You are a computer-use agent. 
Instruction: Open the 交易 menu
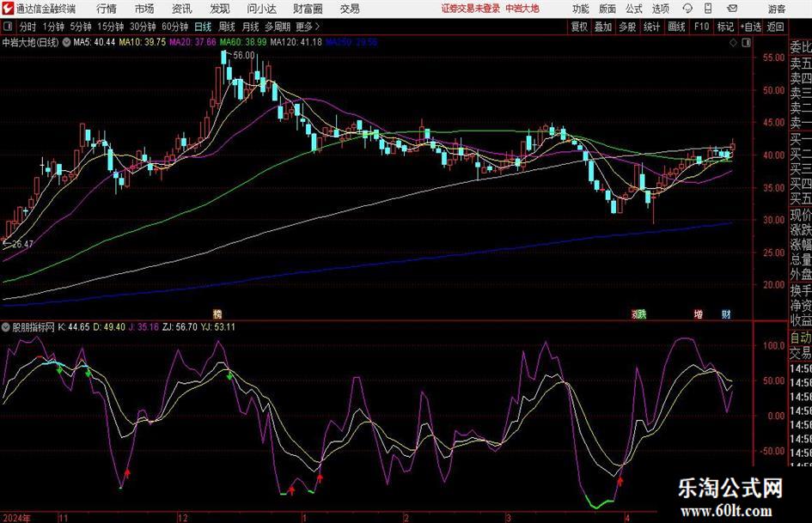350,9
